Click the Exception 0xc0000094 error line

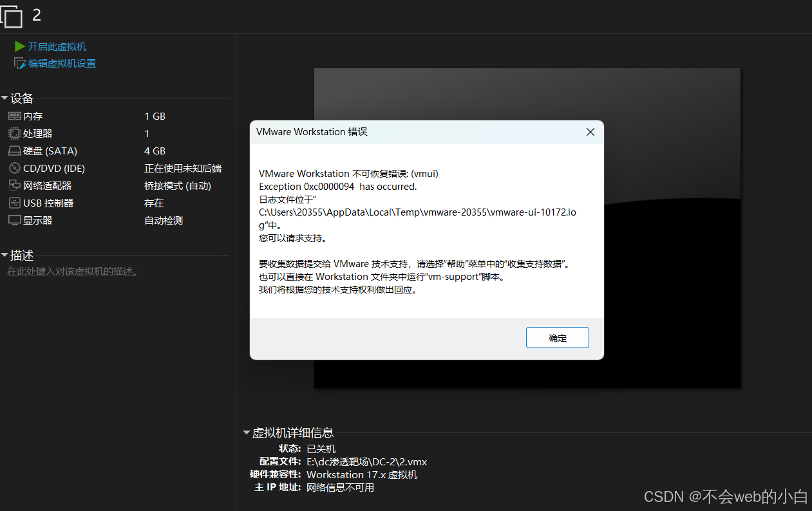tap(338, 187)
